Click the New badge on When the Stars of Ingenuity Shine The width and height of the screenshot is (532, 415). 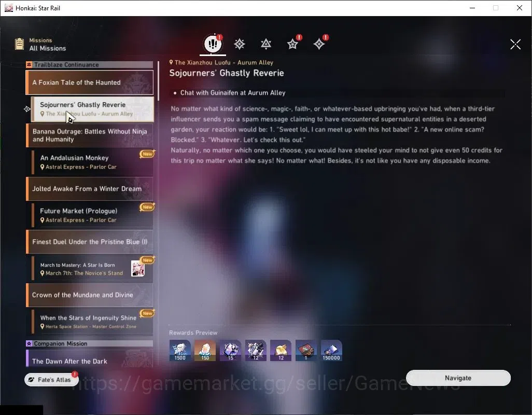(x=147, y=313)
